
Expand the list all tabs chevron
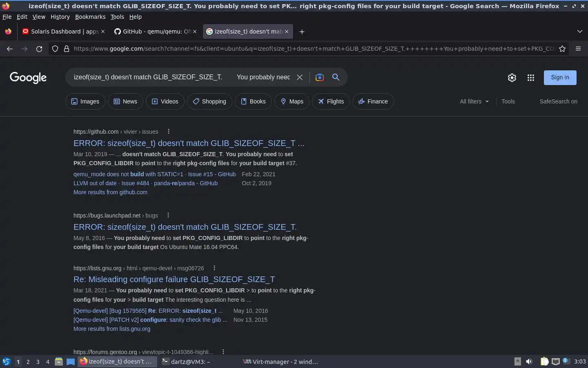pyautogui.click(x=580, y=31)
